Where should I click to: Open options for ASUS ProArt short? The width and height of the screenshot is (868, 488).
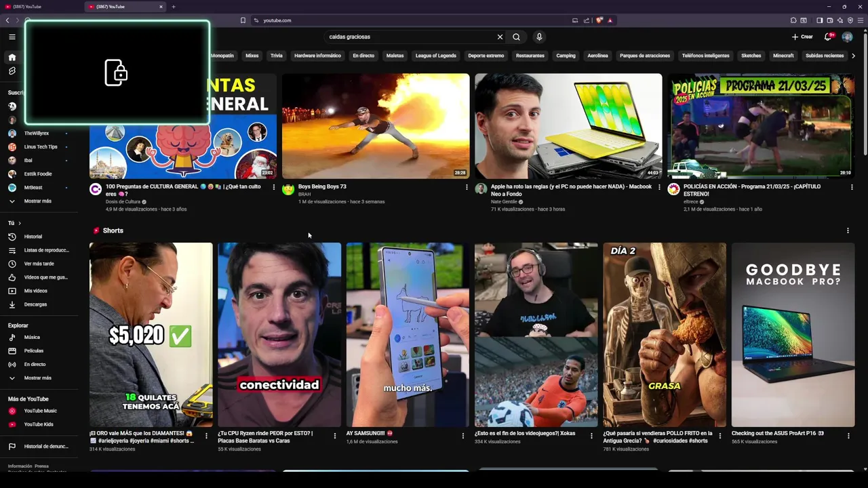tap(848, 436)
